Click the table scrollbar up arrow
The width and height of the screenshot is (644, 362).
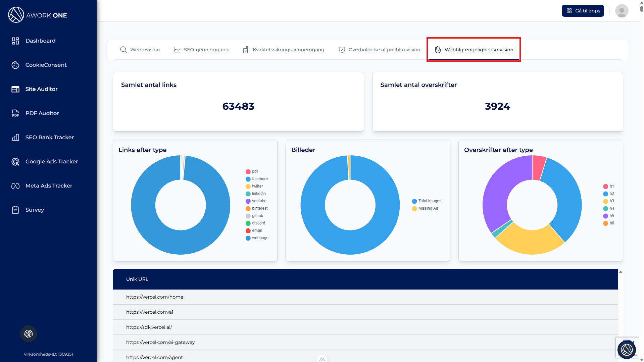(x=621, y=272)
